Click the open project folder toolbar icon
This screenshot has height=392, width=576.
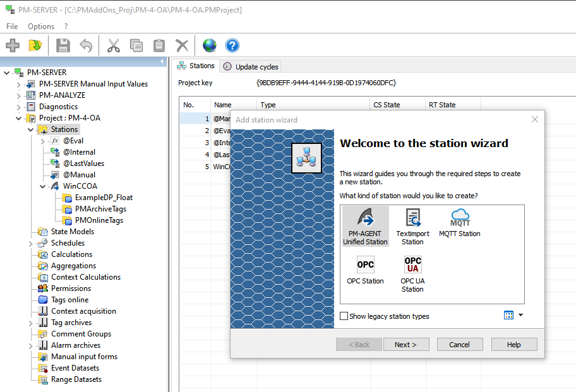click(x=35, y=45)
